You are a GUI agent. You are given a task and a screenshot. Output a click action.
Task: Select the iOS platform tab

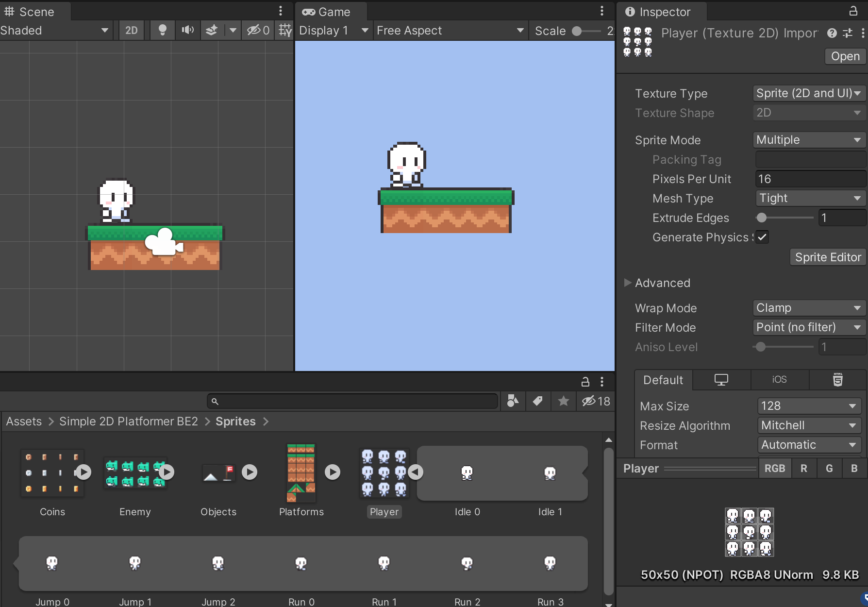coord(779,380)
